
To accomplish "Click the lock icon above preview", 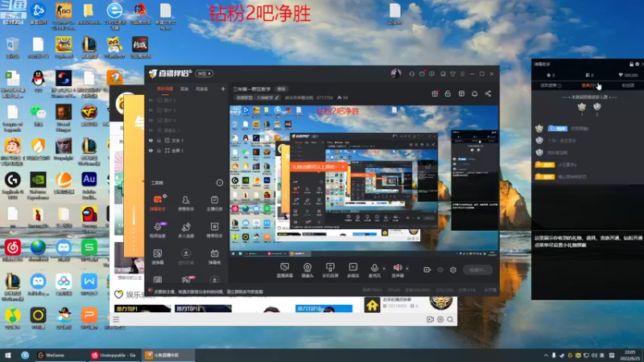I will 448,93.
